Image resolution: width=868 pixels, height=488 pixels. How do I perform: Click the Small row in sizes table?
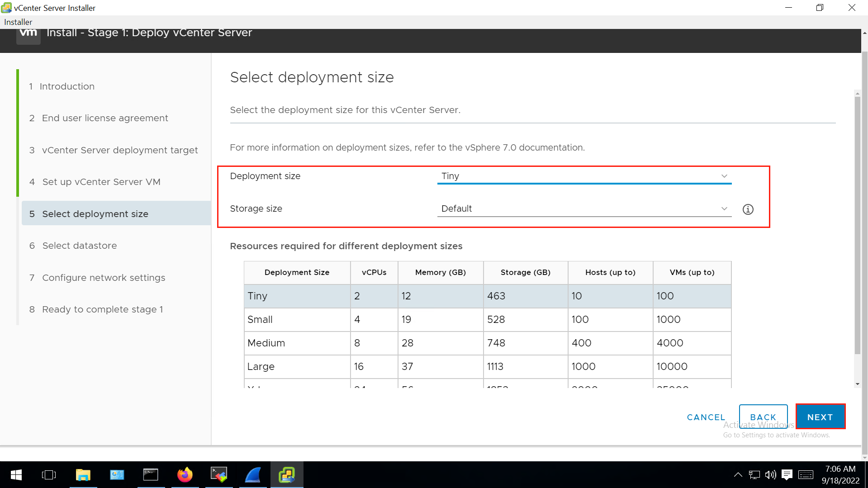(x=488, y=320)
